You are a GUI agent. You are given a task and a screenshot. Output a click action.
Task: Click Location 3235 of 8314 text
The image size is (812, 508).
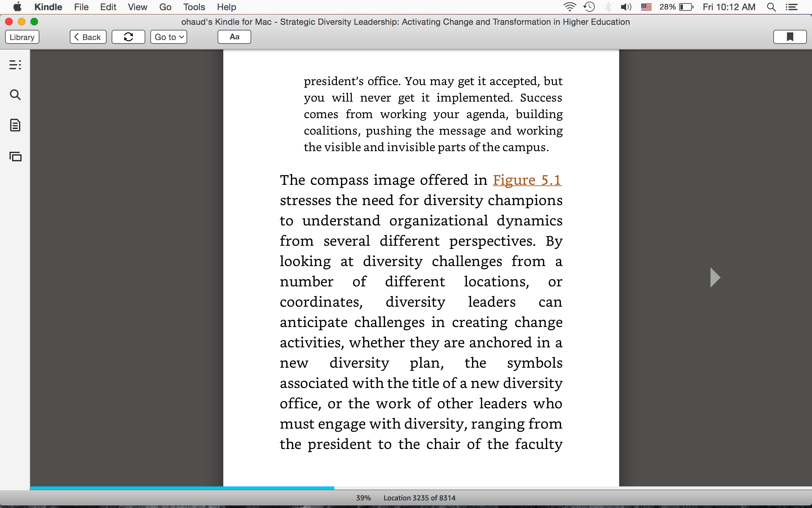pos(419,498)
